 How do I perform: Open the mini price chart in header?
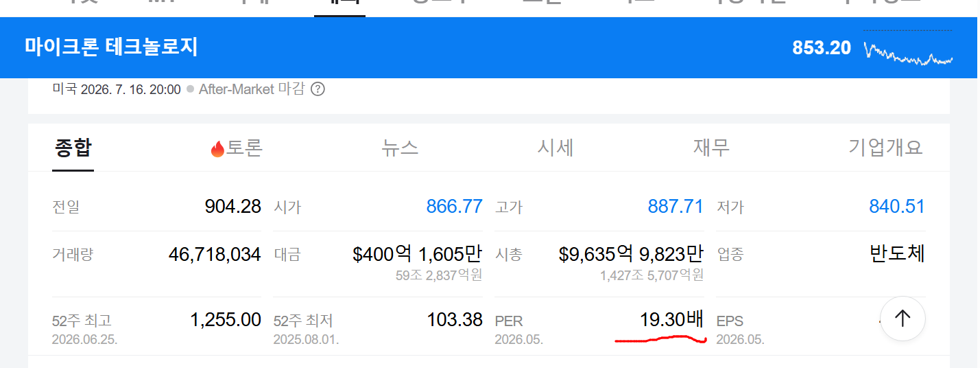coord(908,49)
